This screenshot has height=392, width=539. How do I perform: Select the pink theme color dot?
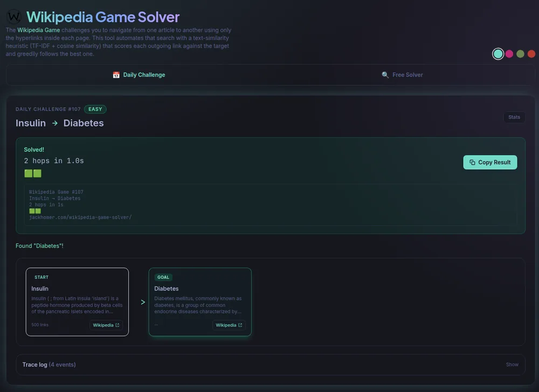pyautogui.click(x=509, y=54)
